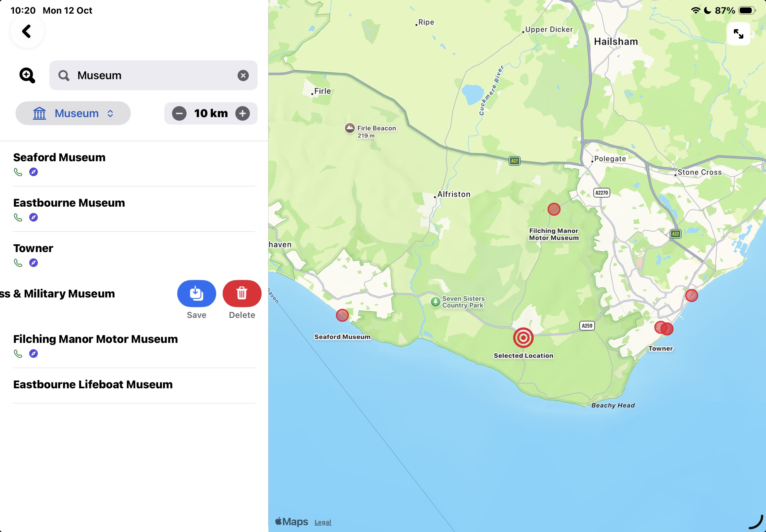Screen dimensions: 766x532
Task: Select Filching Manor Motor Museum row
Action: (x=134, y=345)
